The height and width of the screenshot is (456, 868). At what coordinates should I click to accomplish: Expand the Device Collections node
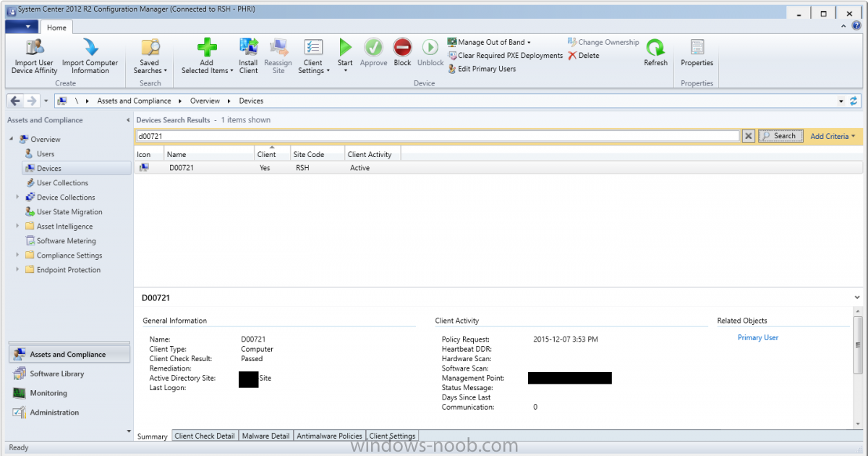pyautogui.click(x=17, y=197)
